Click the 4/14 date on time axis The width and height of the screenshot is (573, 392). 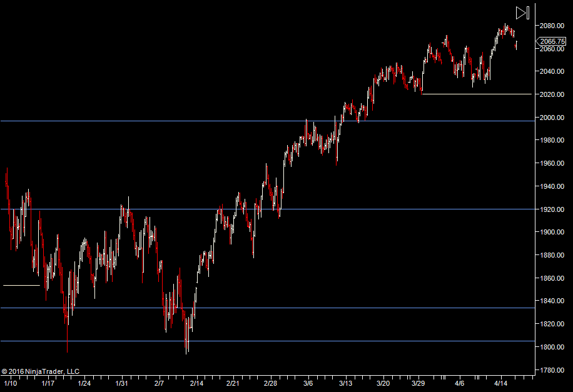(501, 383)
